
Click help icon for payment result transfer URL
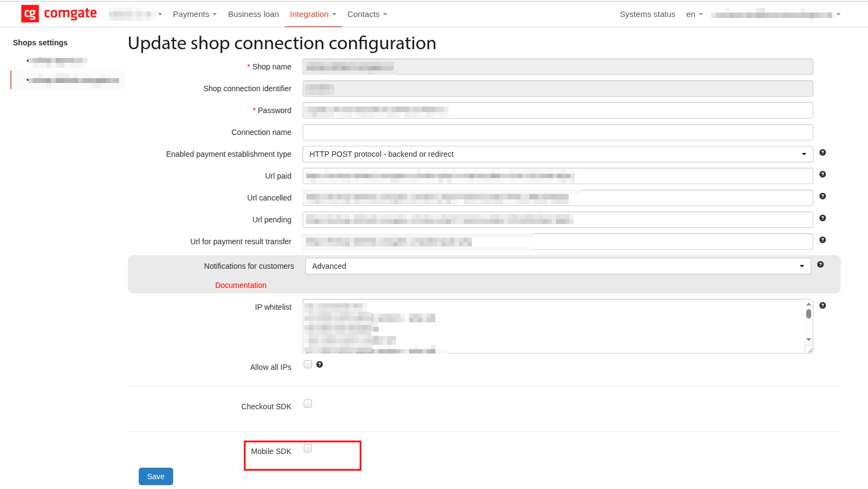[x=822, y=240]
